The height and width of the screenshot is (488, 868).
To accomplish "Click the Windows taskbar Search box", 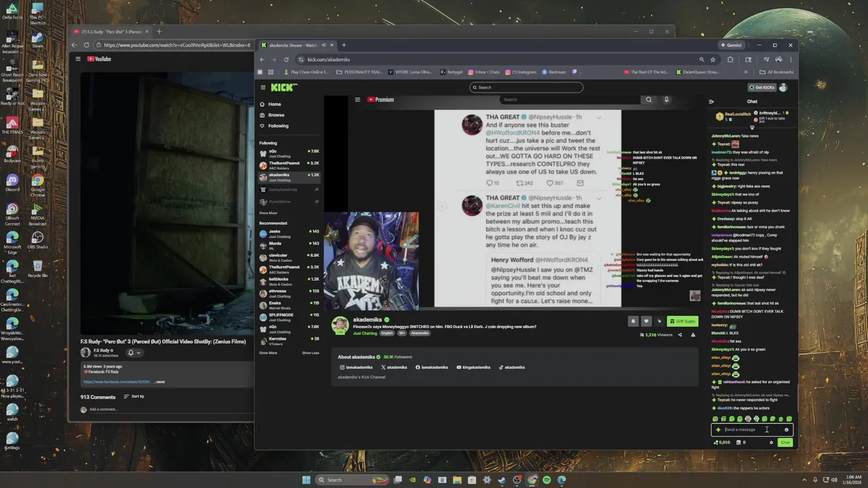I will 352,480.
